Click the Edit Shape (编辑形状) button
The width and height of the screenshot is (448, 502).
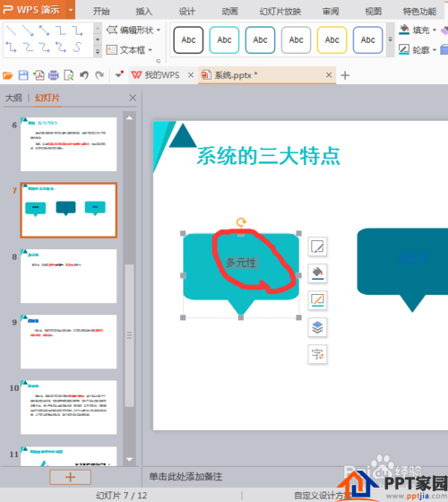tap(134, 30)
